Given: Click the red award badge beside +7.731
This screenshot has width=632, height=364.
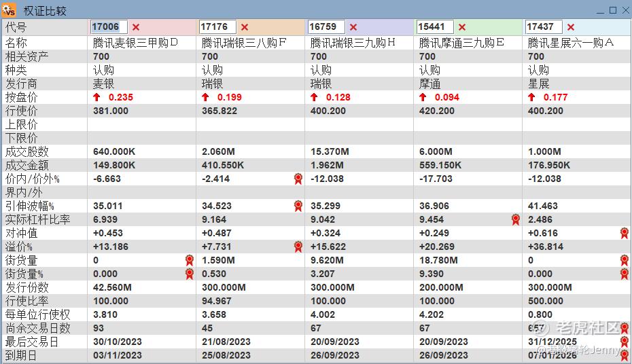Looking at the screenshot, I should point(298,247).
